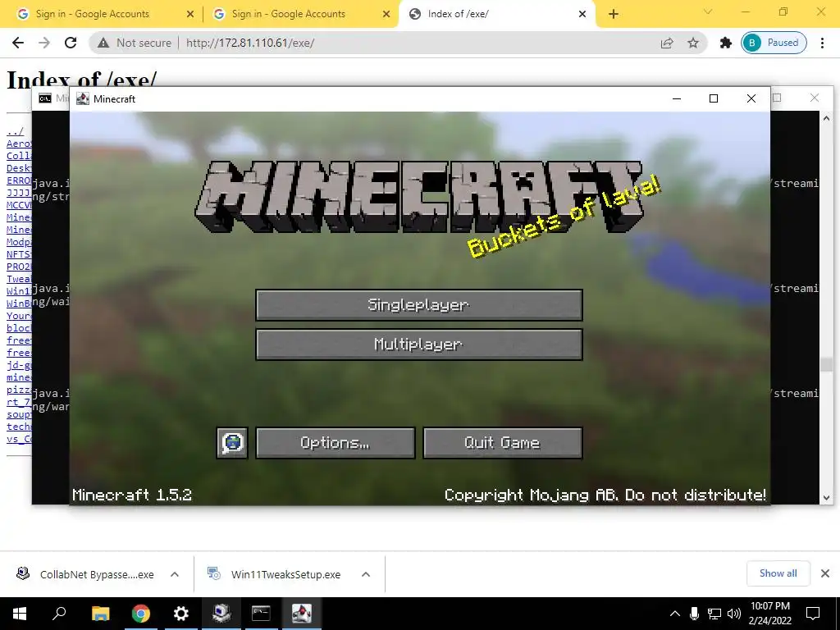Open network tray icon
Image resolution: width=840 pixels, height=630 pixels.
point(714,614)
